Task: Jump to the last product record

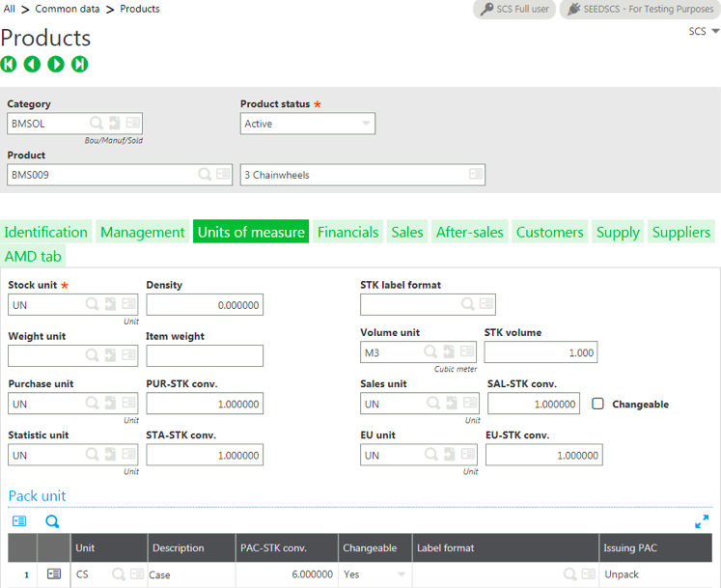Action: [80, 65]
